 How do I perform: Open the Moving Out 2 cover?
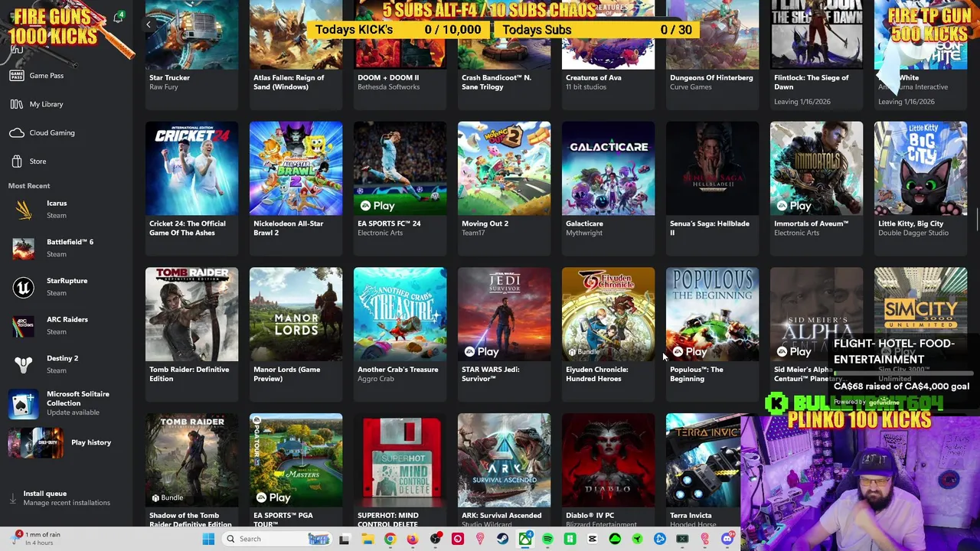504,168
